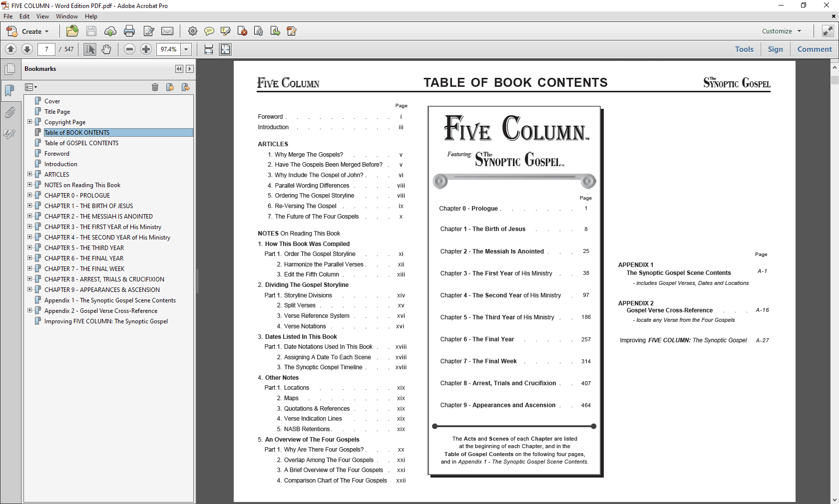Select the Foreword bookmark
The image size is (839, 504).
click(57, 154)
